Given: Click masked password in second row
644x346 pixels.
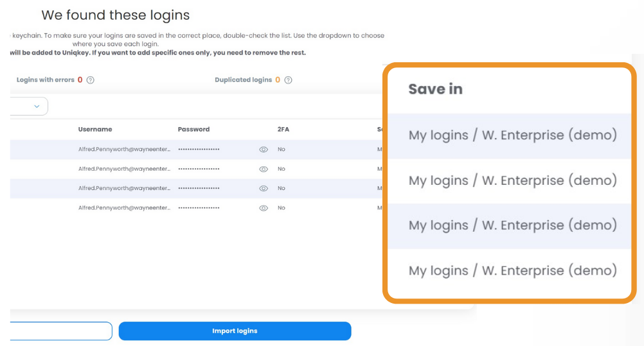Looking at the screenshot, I should [199, 169].
